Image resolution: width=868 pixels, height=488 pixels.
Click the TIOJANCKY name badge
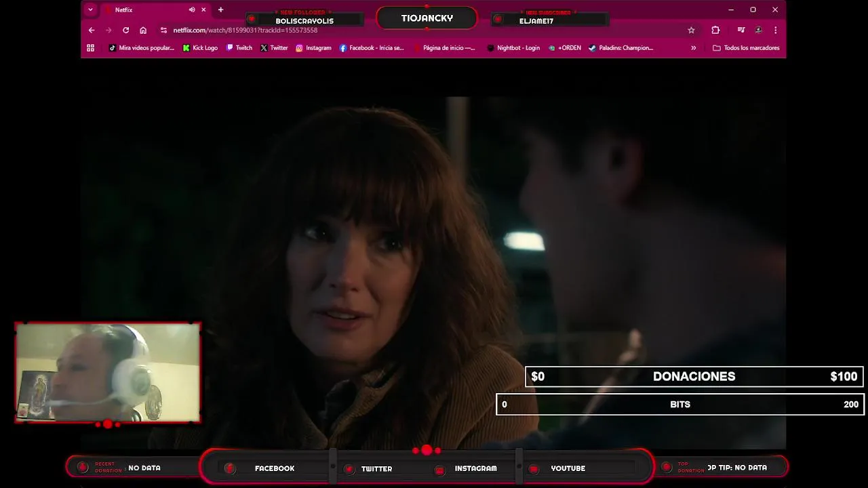[x=427, y=18]
